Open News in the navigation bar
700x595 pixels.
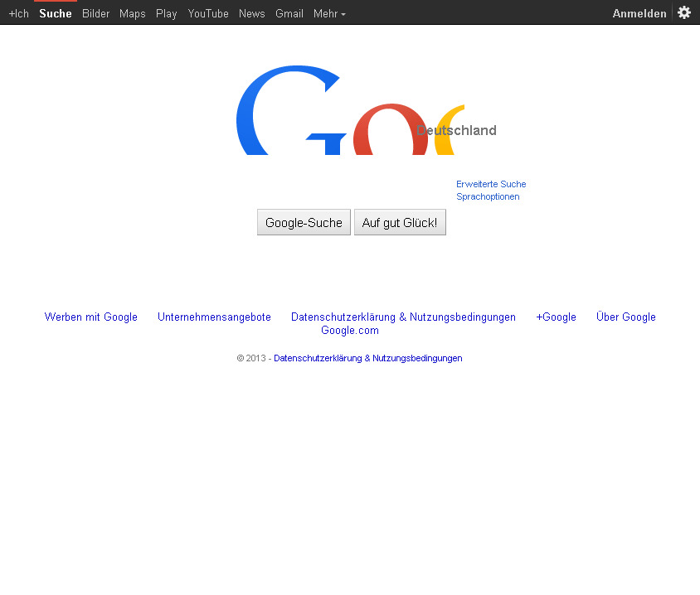point(251,13)
